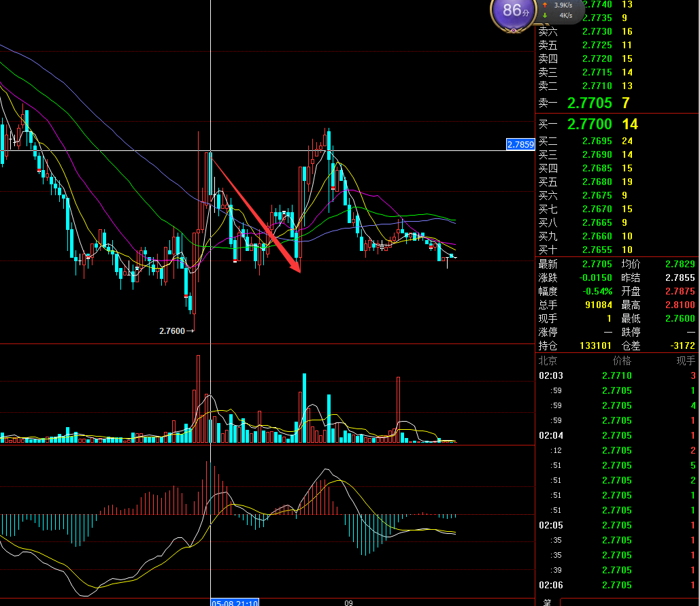Screen dimensions: 700x606
Task: Click the 跌停 label
Action: click(x=631, y=332)
